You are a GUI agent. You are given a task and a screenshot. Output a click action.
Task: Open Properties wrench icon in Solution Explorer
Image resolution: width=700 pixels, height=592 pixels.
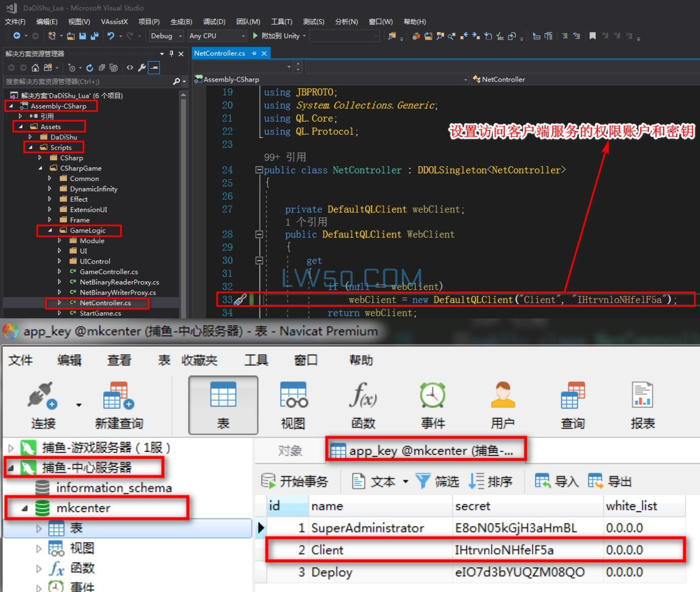[x=142, y=68]
